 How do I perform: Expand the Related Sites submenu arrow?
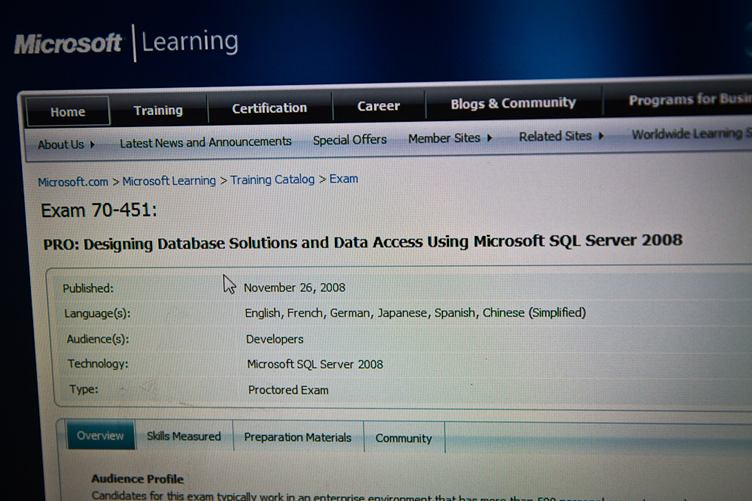(600, 136)
